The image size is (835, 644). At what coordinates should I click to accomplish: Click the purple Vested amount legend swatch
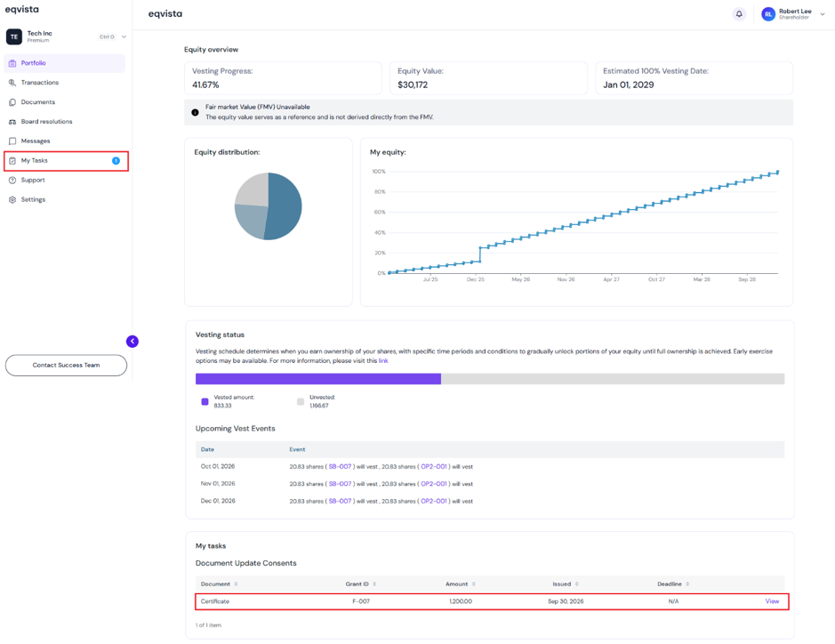point(205,402)
